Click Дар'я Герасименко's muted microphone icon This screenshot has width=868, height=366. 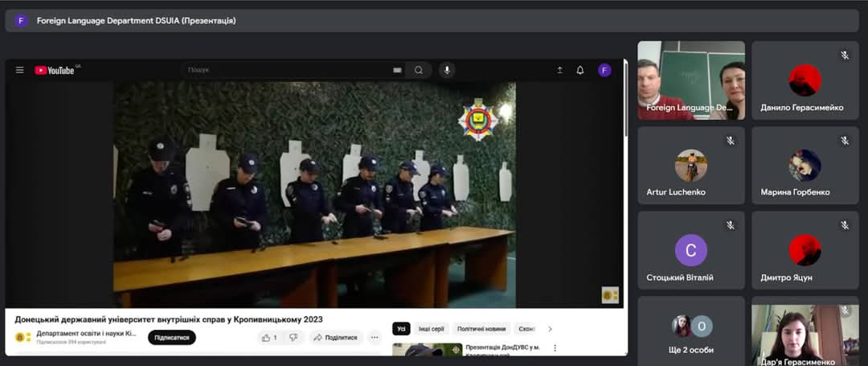tap(845, 310)
